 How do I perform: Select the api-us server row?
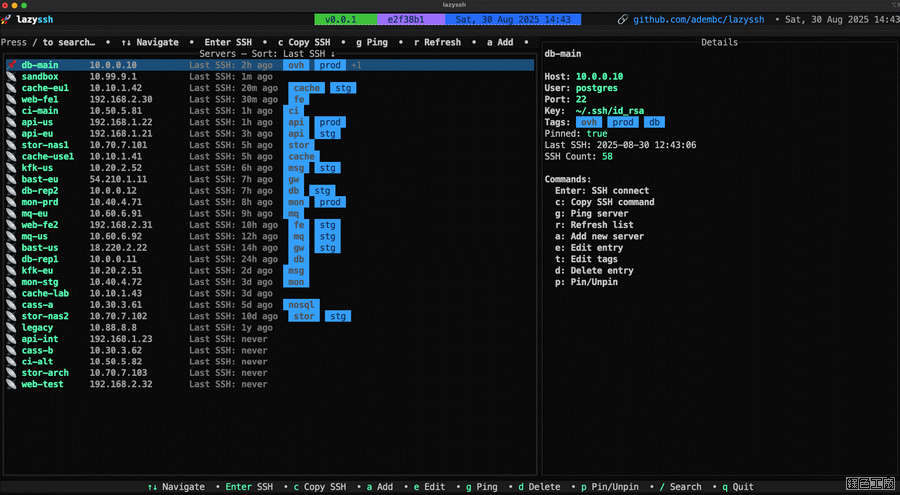[x=40, y=122]
